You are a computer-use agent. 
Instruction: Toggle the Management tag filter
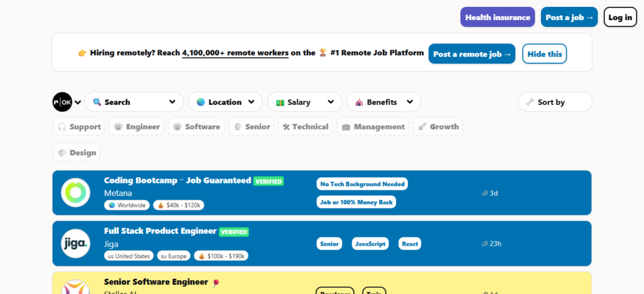tap(373, 127)
